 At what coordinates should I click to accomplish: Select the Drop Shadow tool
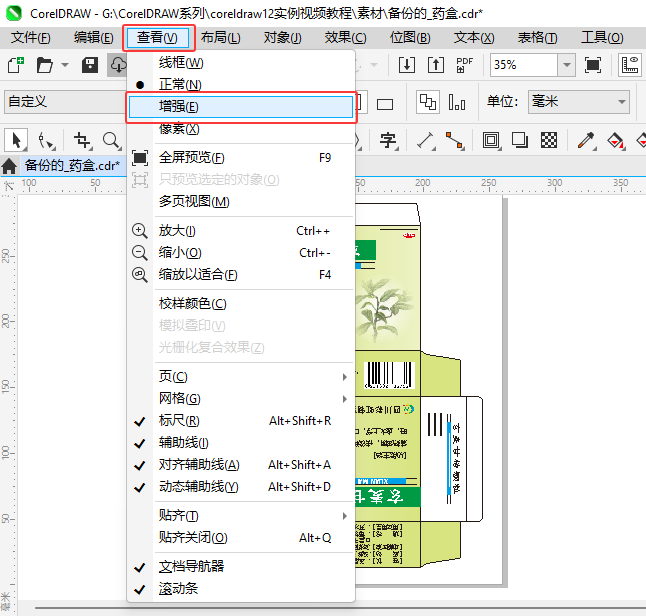pos(520,141)
